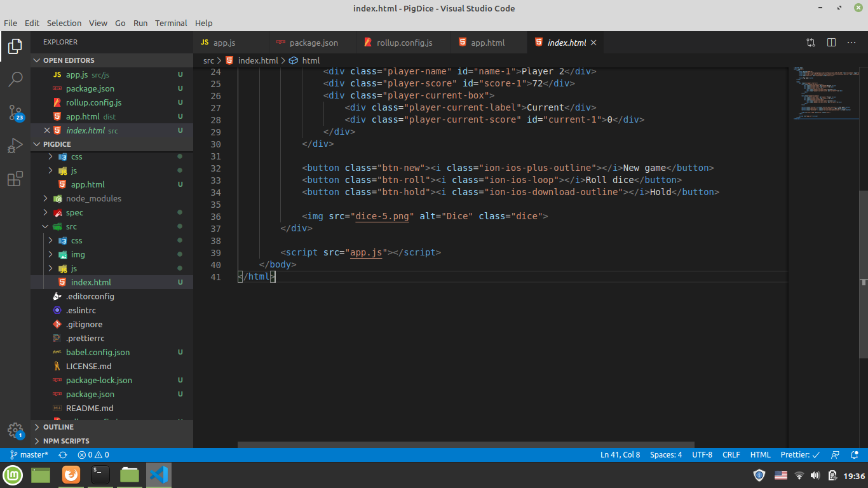Open Source Control view with 23 changes
The height and width of the screenshot is (488, 868).
click(x=15, y=113)
